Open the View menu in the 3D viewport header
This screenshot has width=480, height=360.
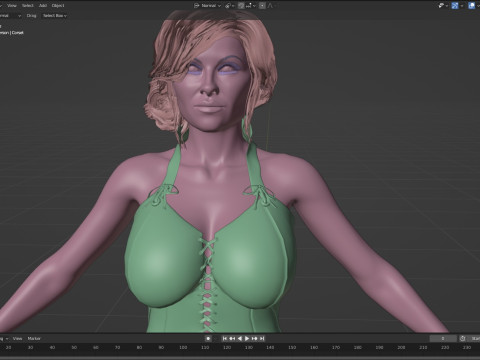tap(12, 6)
